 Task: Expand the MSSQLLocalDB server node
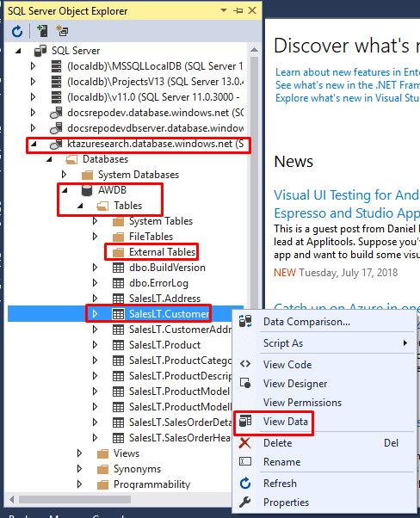[x=33, y=66]
